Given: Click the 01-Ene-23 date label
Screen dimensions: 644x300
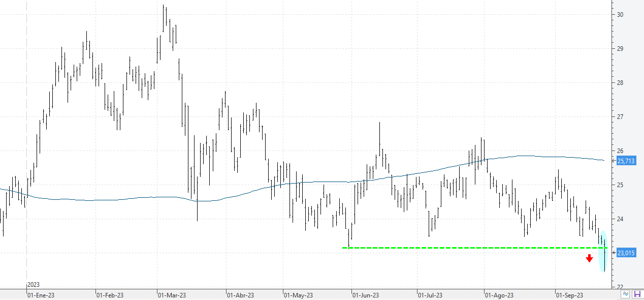Looking at the screenshot, I should 40,295.
